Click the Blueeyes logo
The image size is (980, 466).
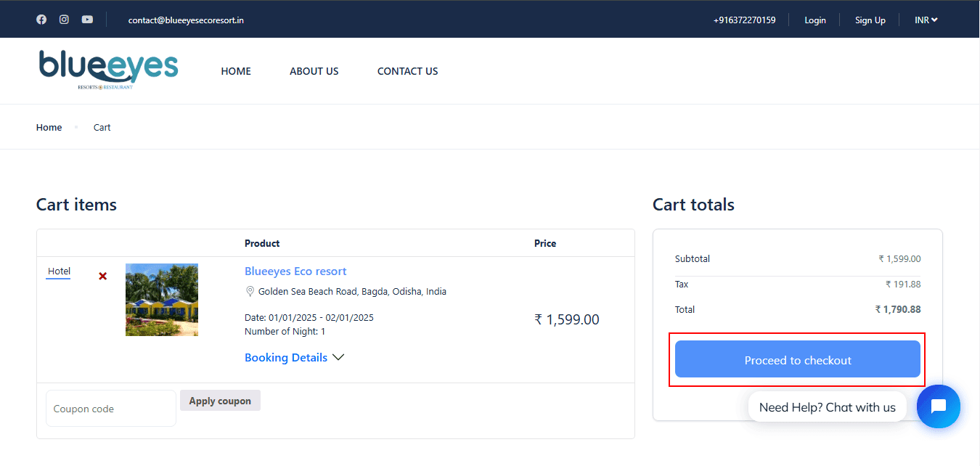[x=108, y=70]
